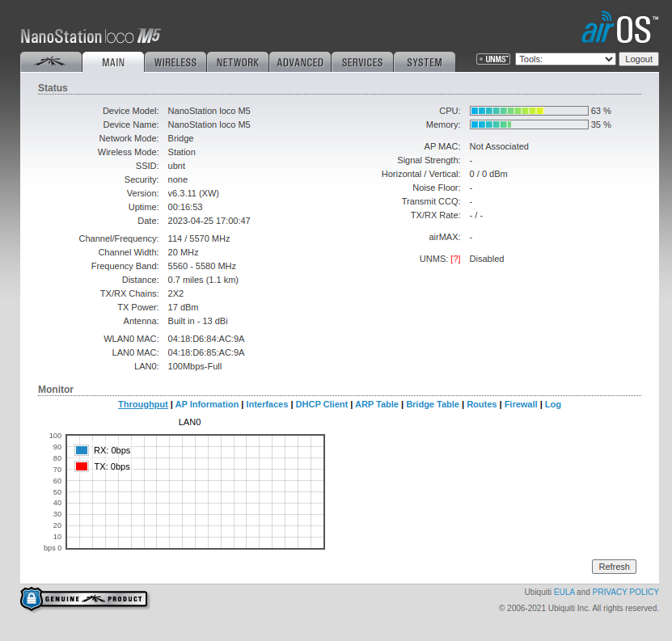Click the Not Associated AP MAC value

point(499,146)
